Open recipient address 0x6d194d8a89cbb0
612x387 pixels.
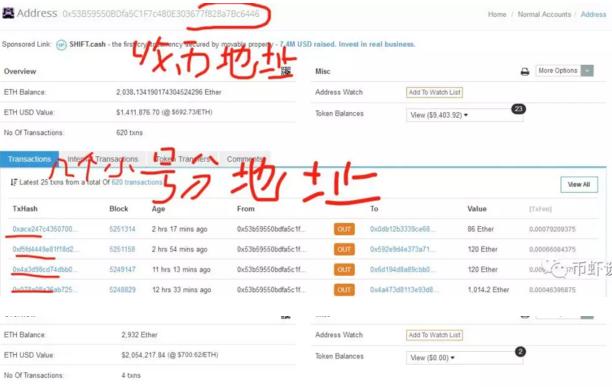(x=402, y=270)
